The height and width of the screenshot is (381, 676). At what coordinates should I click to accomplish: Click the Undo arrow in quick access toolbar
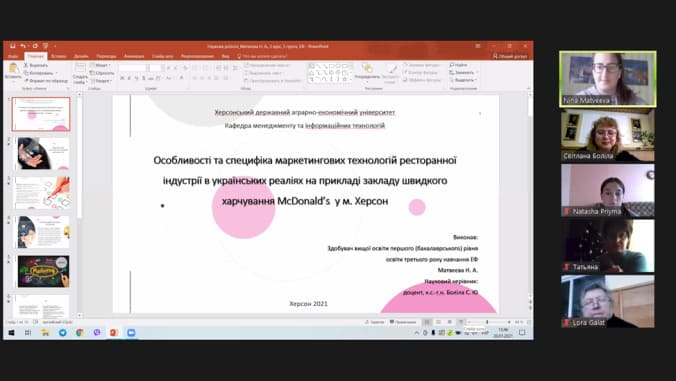click(x=23, y=46)
